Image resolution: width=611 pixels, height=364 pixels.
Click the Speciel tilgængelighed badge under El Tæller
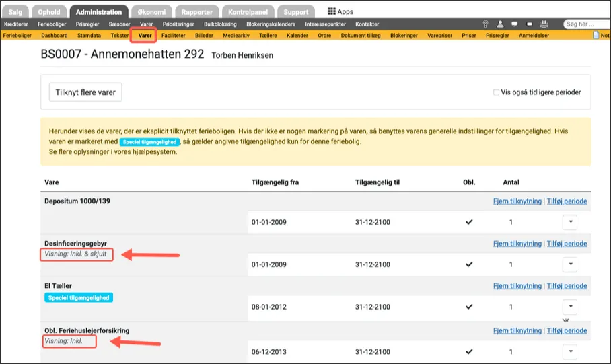(x=79, y=297)
